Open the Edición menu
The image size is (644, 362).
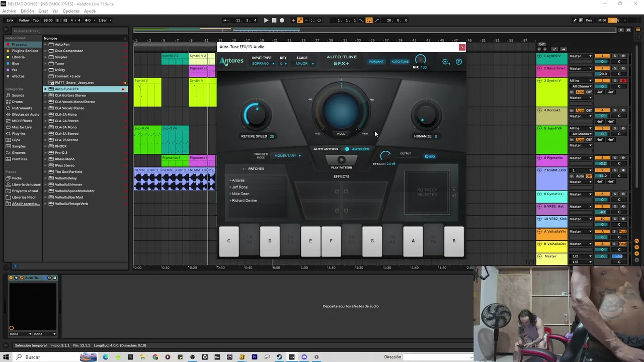click(27, 11)
